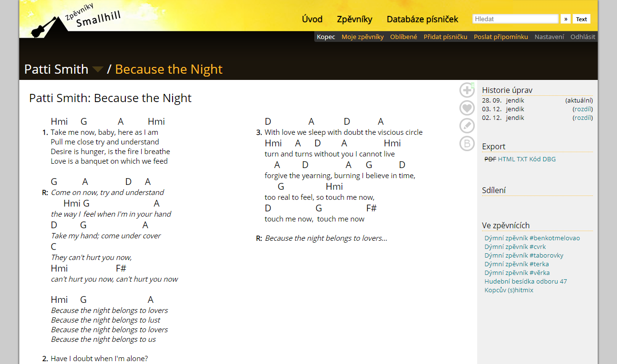This screenshot has height=364, width=617.
Task: Click lyric 'Love is a banquet on which we feed'
Action: tap(109, 161)
